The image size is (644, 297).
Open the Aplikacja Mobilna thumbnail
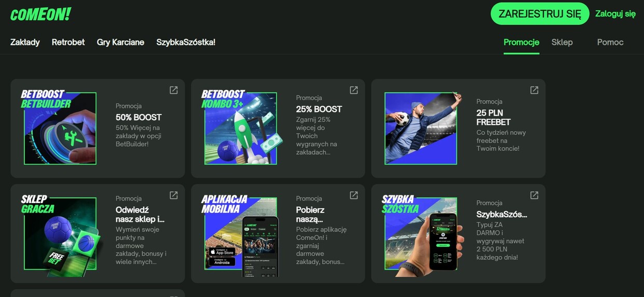(240, 236)
